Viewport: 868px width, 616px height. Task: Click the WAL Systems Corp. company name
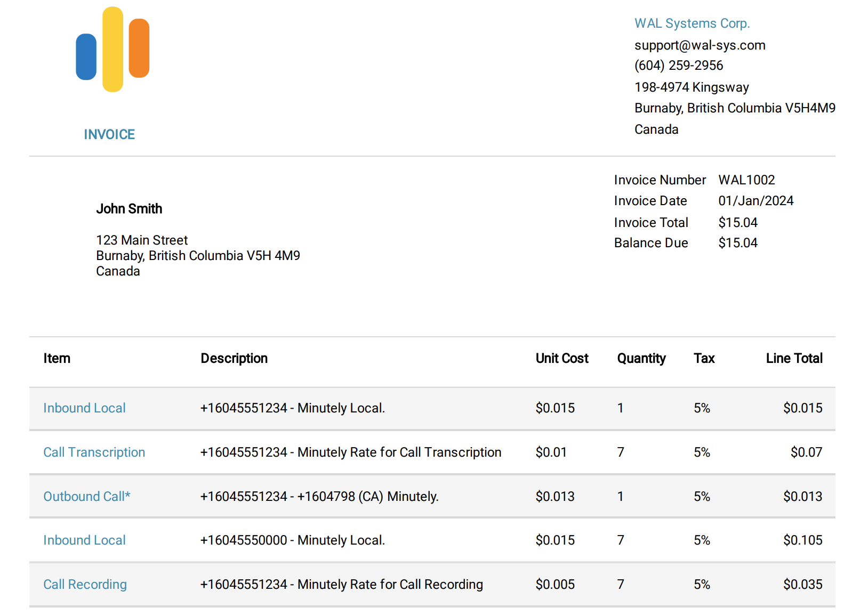[x=692, y=23]
